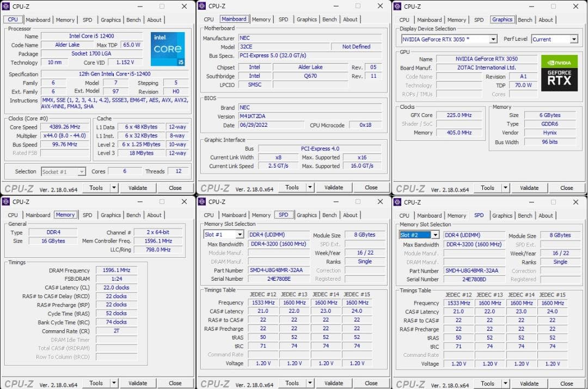Click the NVIDIA GeForce RTX logo
588x389 pixels.
pyautogui.click(x=560, y=75)
